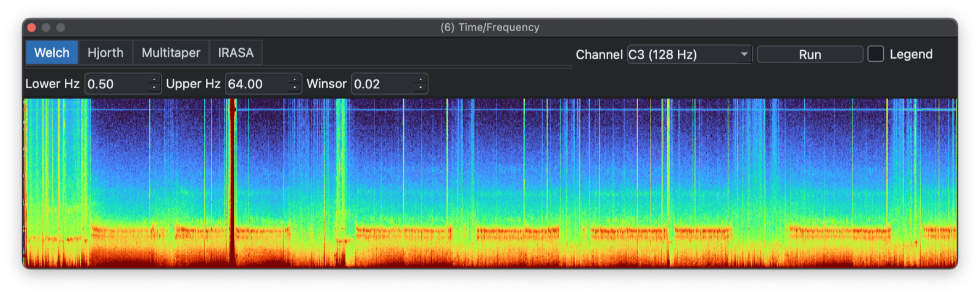Click the Channel label
Image resolution: width=980 pixels, height=295 pixels.
tap(599, 54)
